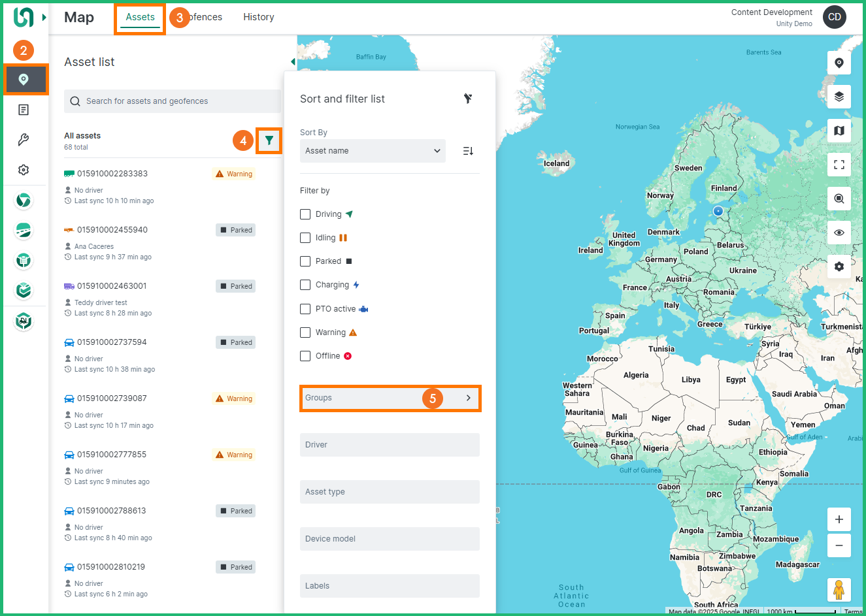The width and height of the screenshot is (866, 616).
Task: Enter fullscreen map mode
Action: 839,165
